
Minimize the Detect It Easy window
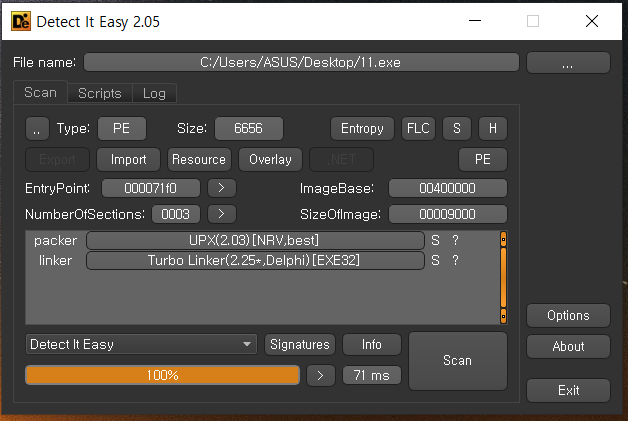coord(475,21)
